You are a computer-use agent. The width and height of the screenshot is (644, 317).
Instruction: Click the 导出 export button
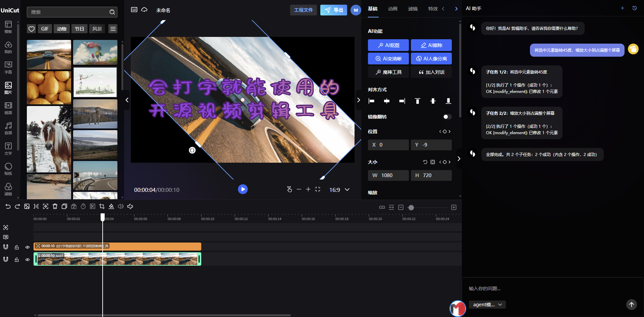[334, 10]
